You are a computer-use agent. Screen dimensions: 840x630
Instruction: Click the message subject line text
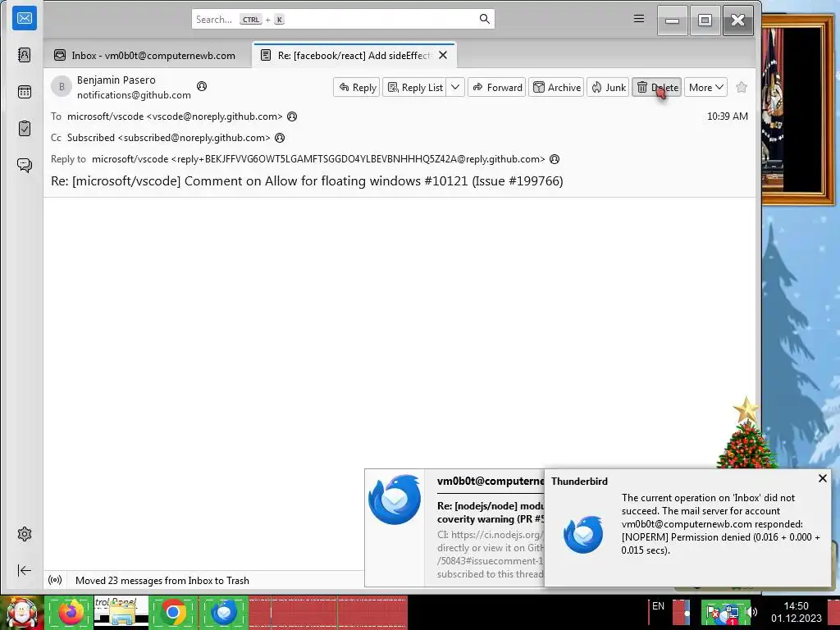point(307,181)
